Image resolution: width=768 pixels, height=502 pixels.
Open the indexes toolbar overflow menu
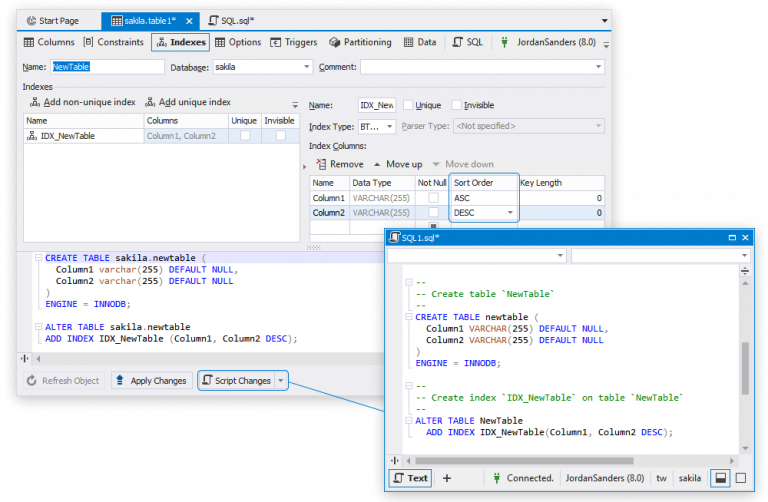295,105
